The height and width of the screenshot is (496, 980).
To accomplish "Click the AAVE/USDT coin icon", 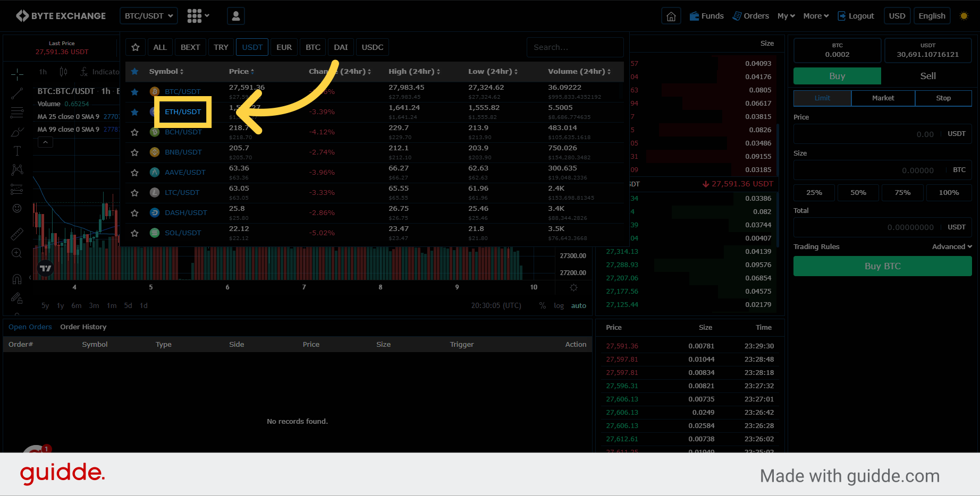I will 155,173.
